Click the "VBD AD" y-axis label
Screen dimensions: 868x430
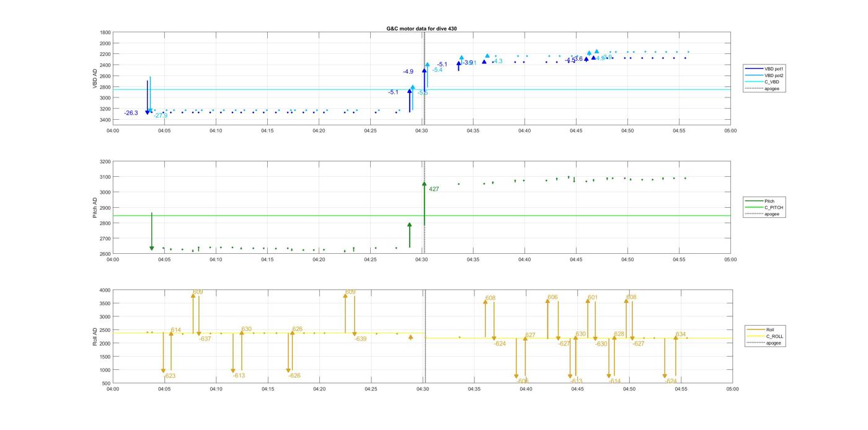click(95, 78)
